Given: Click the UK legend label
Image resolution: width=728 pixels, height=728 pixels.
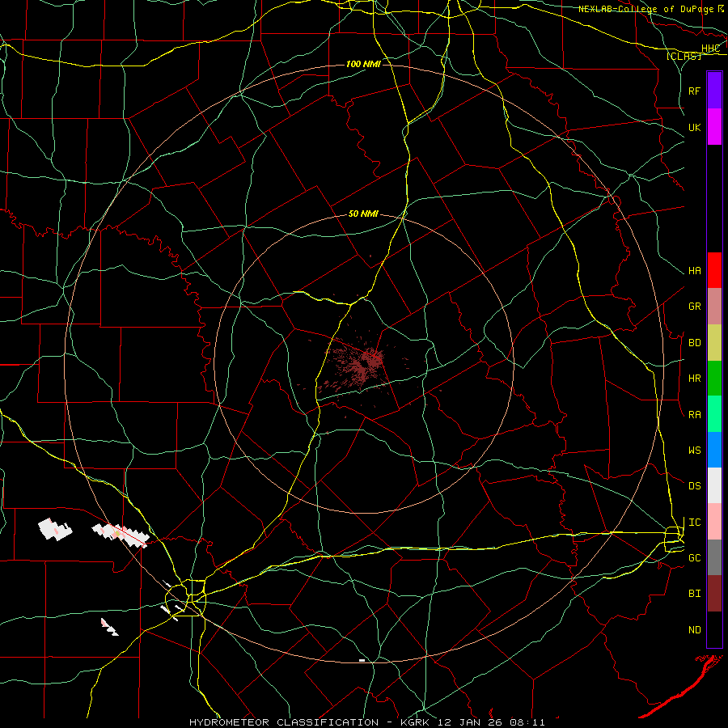Looking at the screenshot, I should pos(694,127).
